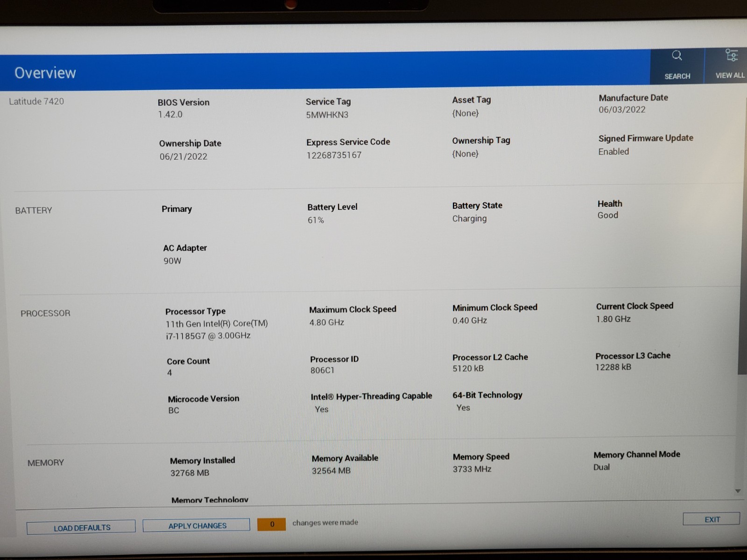747x560 pixels.
Task: Select Maximum Clock Speed 4.80 GHz
Action: 327,322
